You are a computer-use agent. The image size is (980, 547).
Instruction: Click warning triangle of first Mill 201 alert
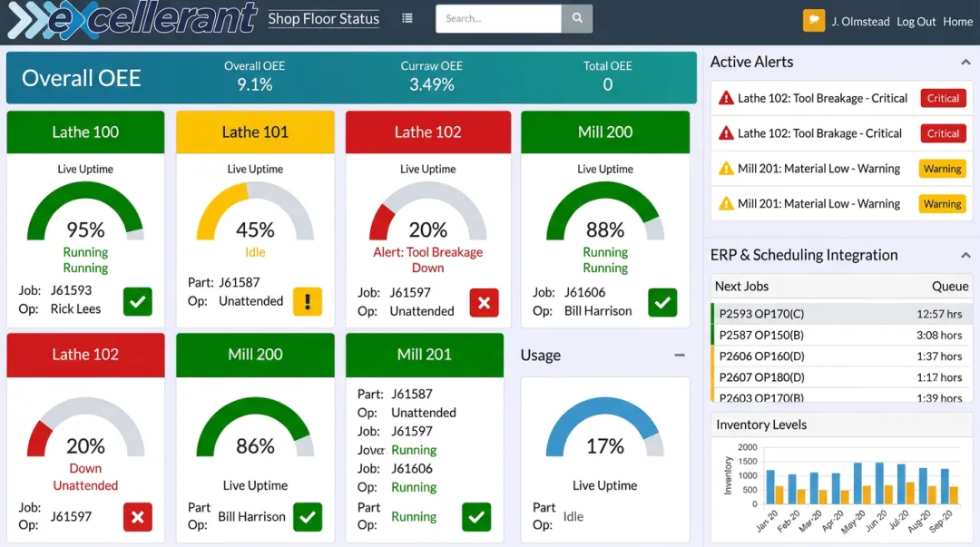click(726, 168)
